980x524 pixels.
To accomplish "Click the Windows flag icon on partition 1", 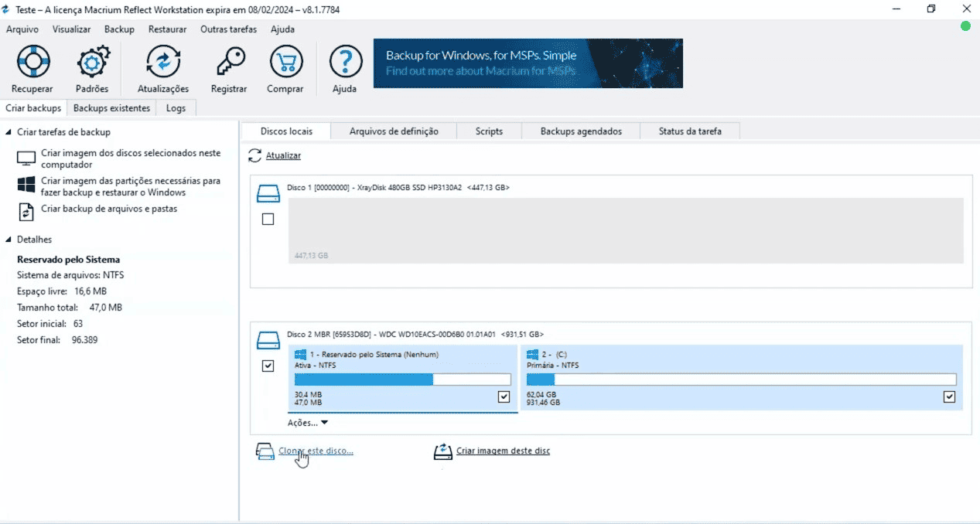I will 301,355.
